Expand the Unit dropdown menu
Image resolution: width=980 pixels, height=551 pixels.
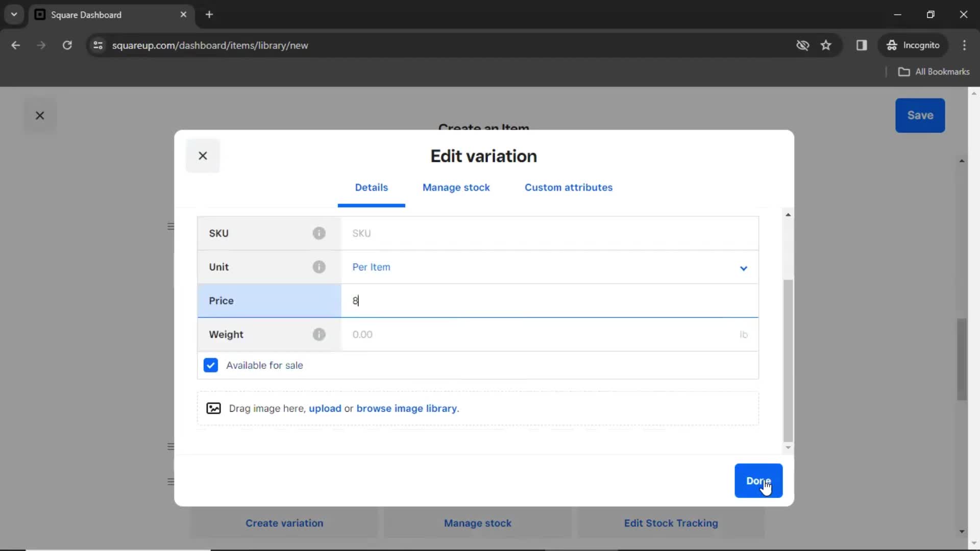pyautogui.click(x=743, y=267)
